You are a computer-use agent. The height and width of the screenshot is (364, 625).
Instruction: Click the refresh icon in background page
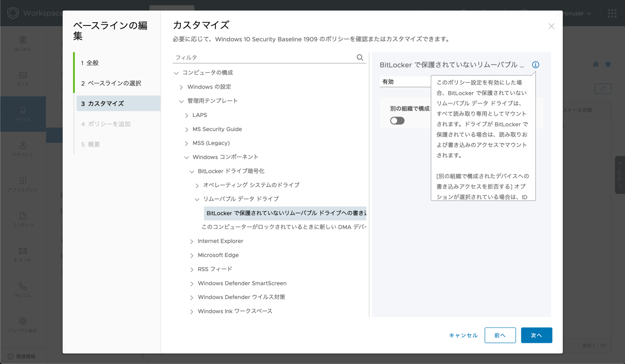[x=603, y=89]
